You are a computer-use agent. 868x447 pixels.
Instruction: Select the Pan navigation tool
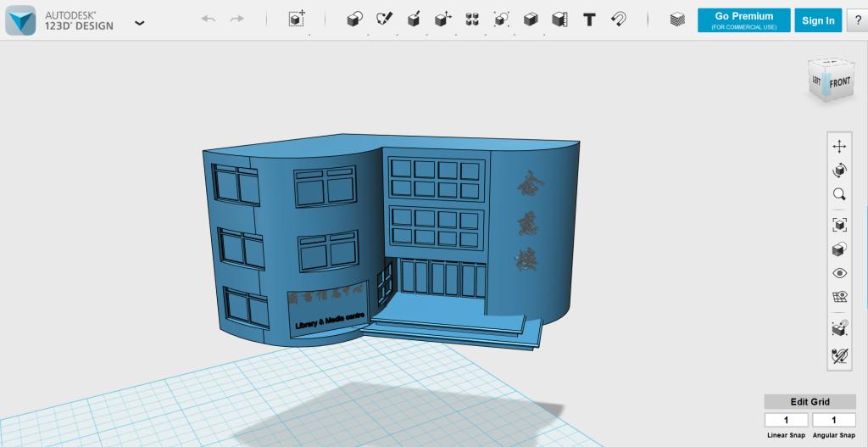point(839,147)
